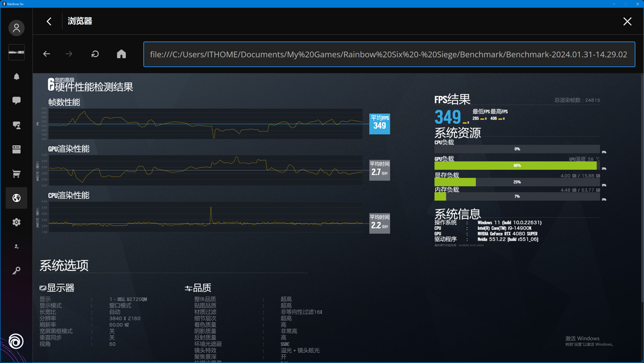Viewport: 644px width, 363px height.
Task: Click the CPU负载 0% bar
Action: [x=517, y=149]
